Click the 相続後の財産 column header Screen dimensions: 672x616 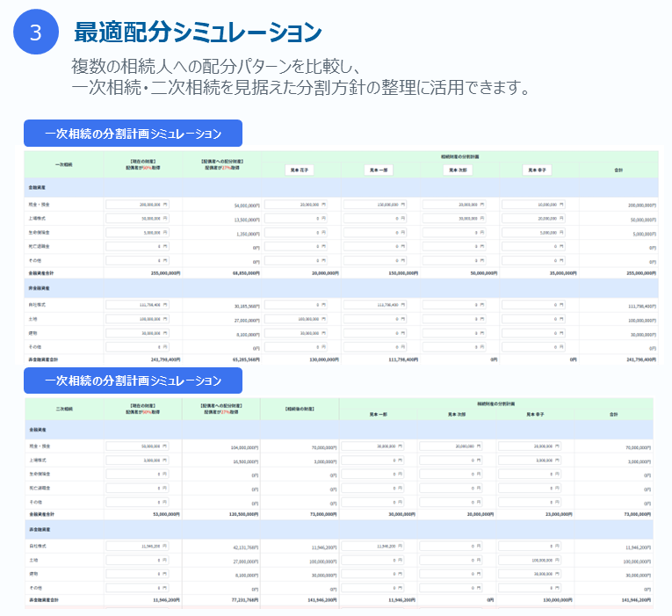point(300,409)
